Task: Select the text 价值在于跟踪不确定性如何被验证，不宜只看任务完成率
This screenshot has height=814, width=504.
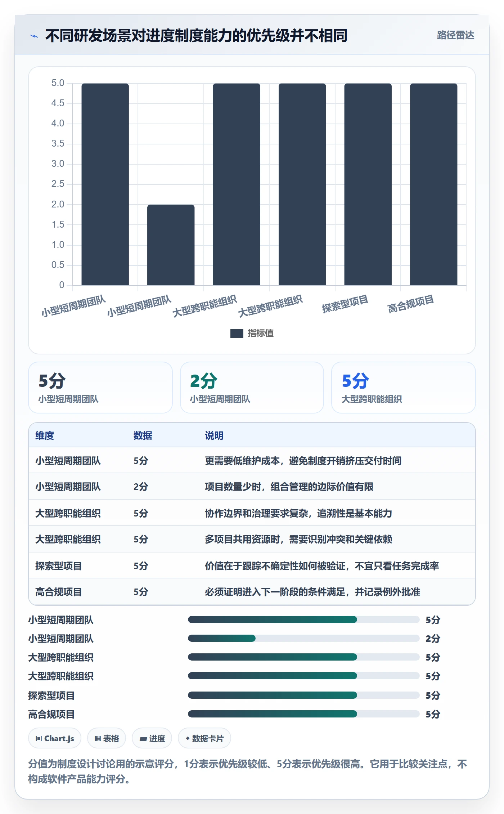Action: pos(322,566)
